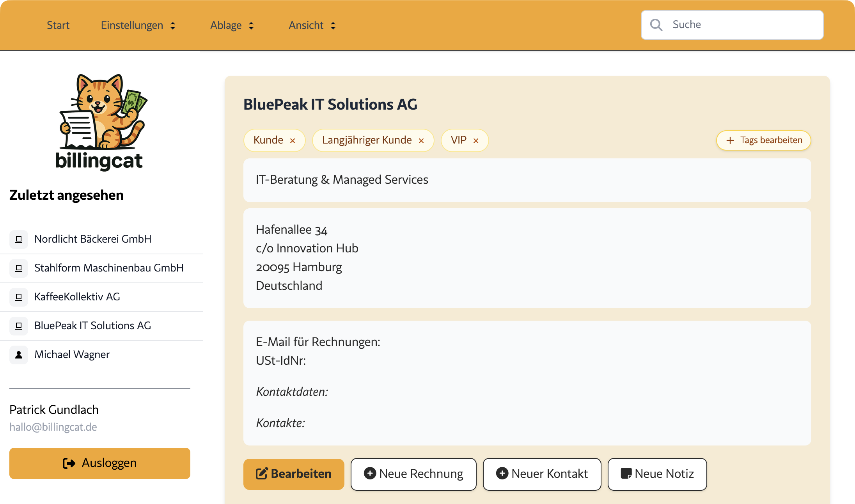Open Stahlform Maschinenbau GmbH from recent list
The height and width of the screenshot is (504, 855).
click(109, 268)
